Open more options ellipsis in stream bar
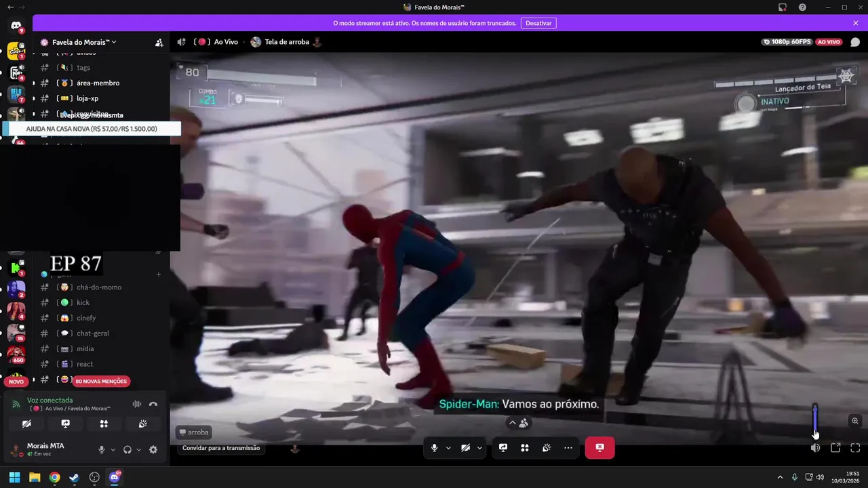Screen dimensions: 868x488 tap(568, 448)
